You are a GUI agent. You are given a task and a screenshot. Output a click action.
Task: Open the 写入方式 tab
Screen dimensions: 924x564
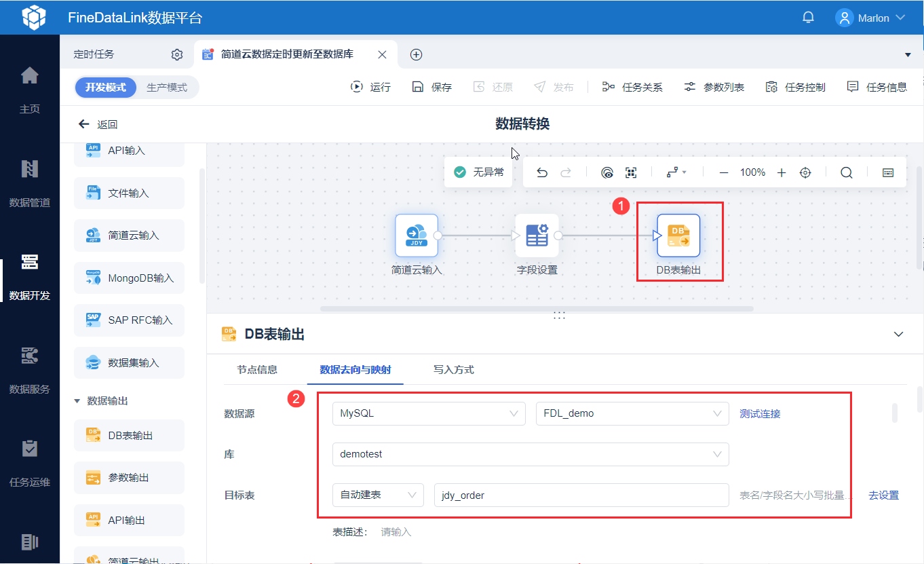pos(454,370)
